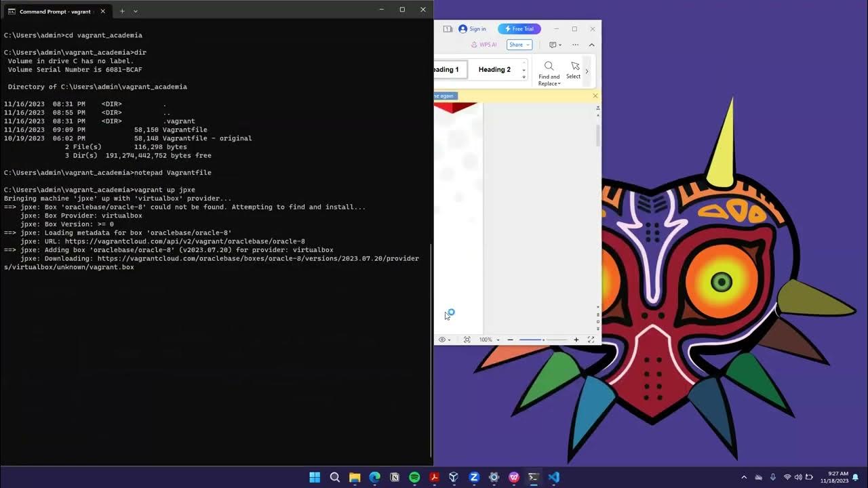Open the eye view-mode dropdown
868x488 pixels.
click(444, 340)
